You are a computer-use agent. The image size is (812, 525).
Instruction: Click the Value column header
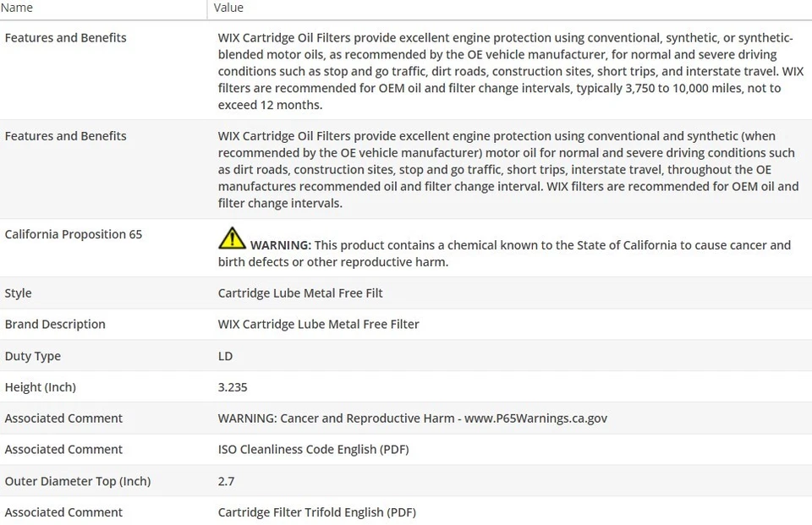[x=228, y=8]
